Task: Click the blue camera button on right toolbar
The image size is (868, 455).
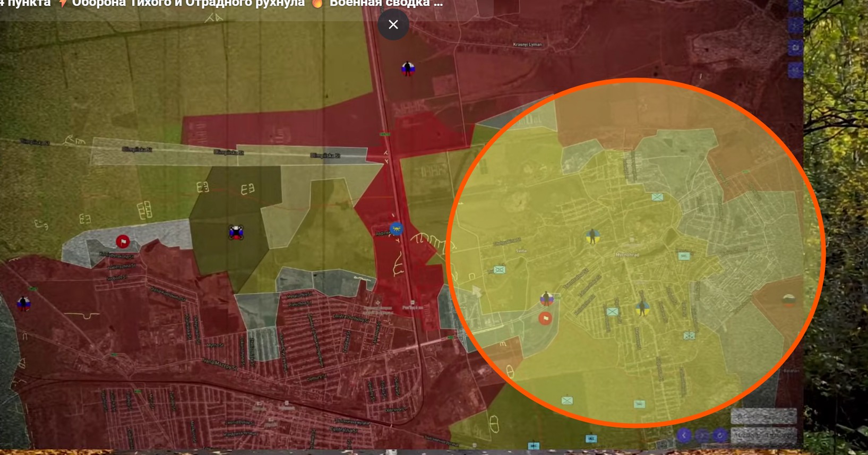Action: [x=795, y=47]
